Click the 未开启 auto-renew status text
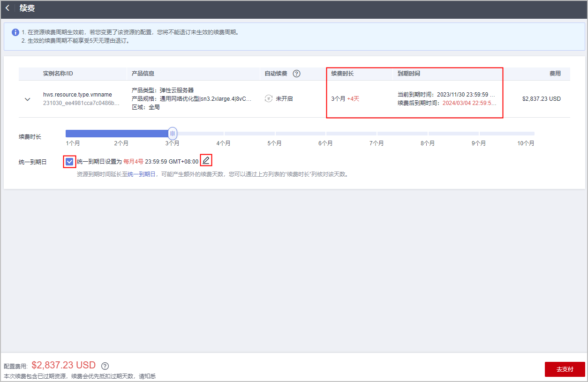The image size is (588, 382). tap(284, 99)
